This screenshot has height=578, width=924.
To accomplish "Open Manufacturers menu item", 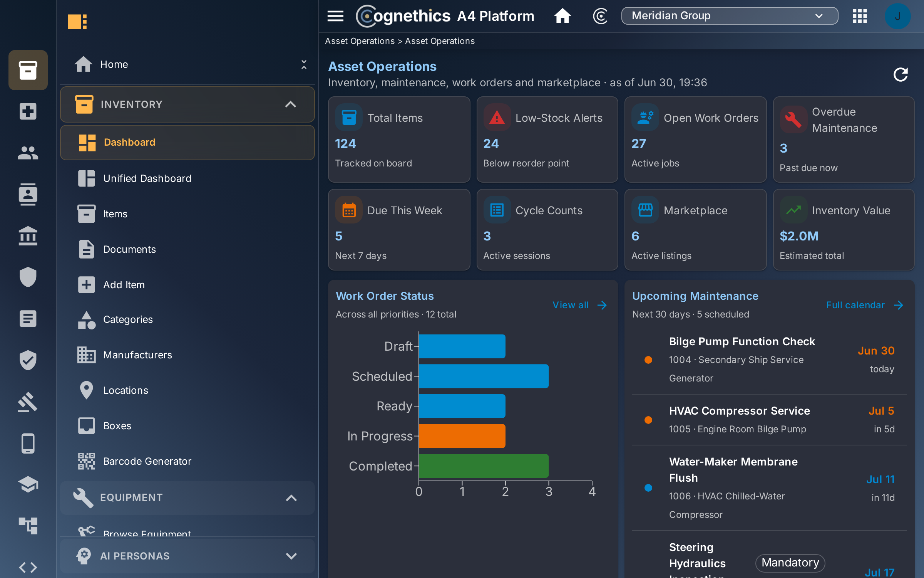I will [x=187, y=355].
